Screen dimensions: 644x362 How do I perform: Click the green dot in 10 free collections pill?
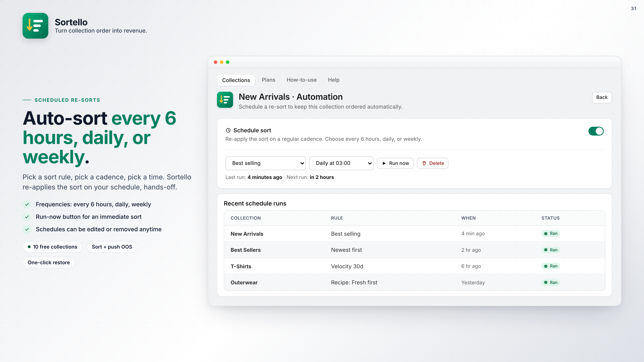pos(29,247)
